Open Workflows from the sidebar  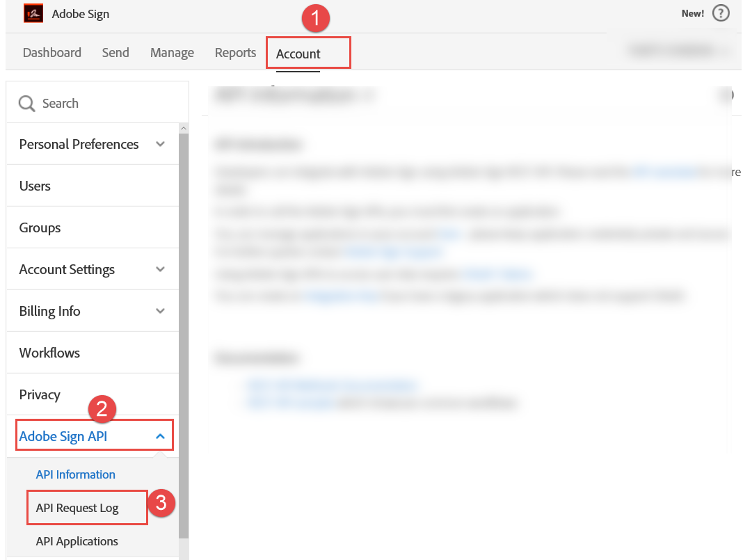coord(49,353)
